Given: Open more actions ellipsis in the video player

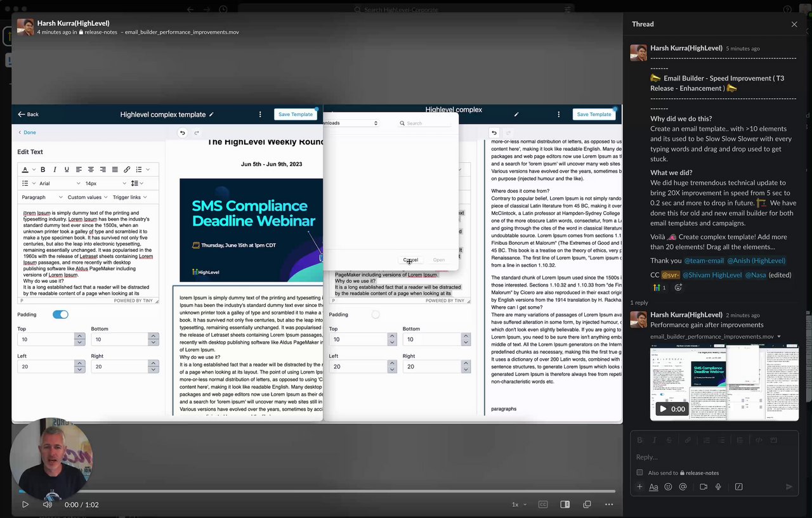Looking at the screenshot, I should (x=609, y=505).
